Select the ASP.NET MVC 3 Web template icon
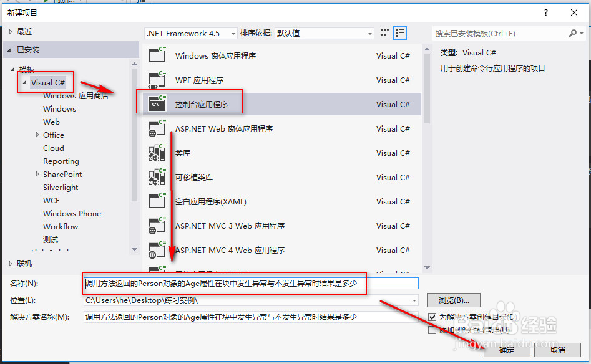The image size is (591, 364). click(x=157, y=226)
